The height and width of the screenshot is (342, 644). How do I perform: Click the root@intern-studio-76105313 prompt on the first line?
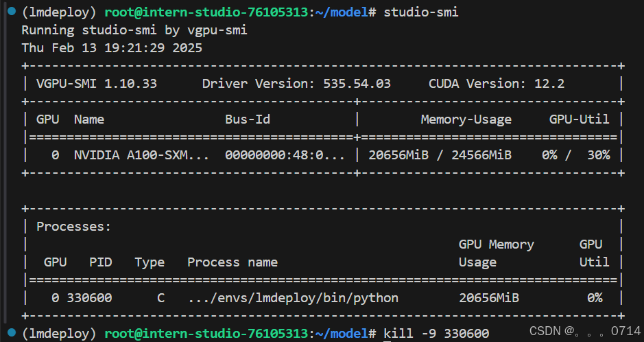point(206,12)
